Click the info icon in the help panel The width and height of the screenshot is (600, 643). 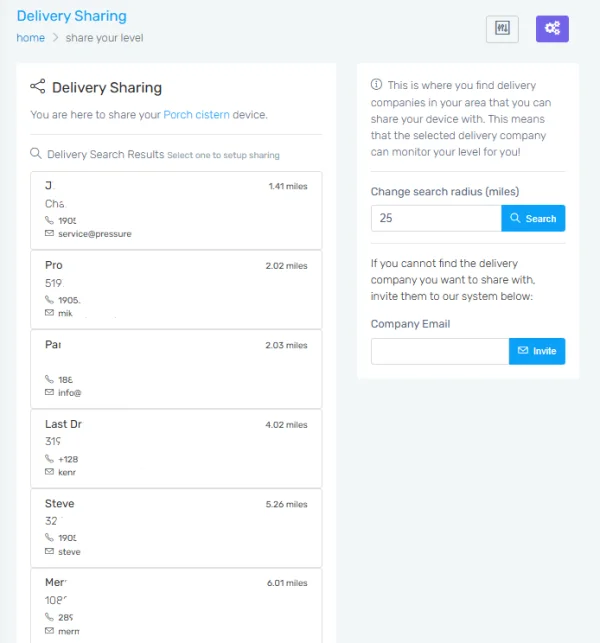point(376,84)
